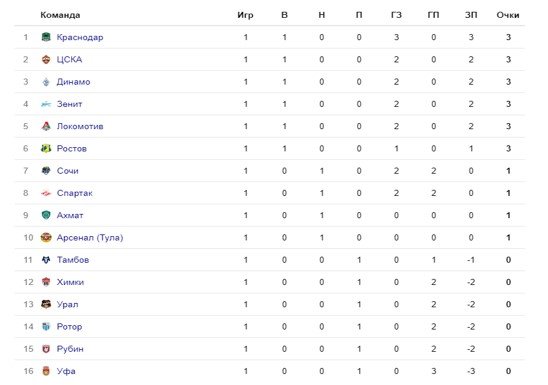The width and height of the screenshot is (548, 385).
Task: Click the Динамо club emblem
Action: tap(46, 82)
